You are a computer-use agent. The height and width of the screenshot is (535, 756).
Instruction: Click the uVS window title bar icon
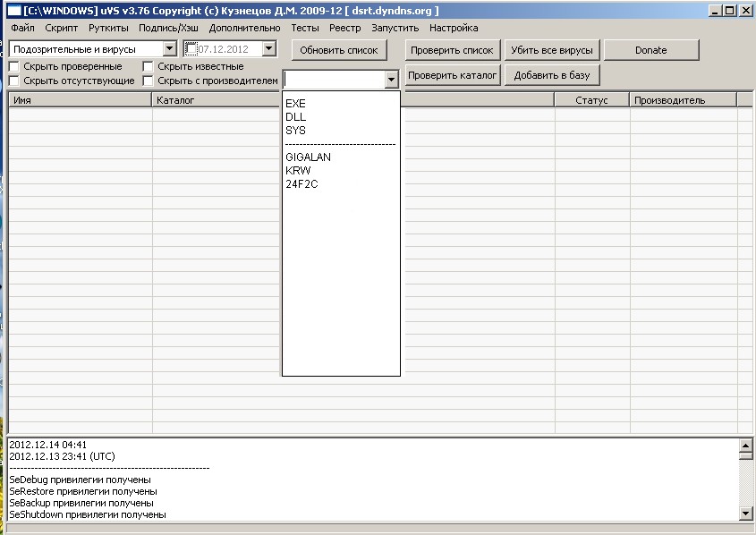(x=14, y=10)
